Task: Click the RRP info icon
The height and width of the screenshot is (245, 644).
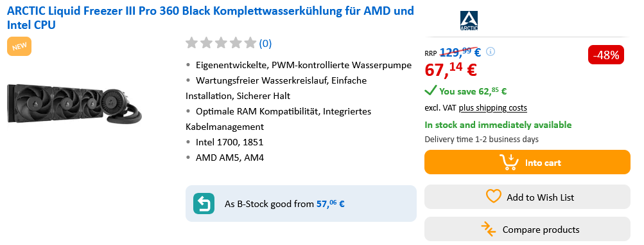Action: pos(491,52)
